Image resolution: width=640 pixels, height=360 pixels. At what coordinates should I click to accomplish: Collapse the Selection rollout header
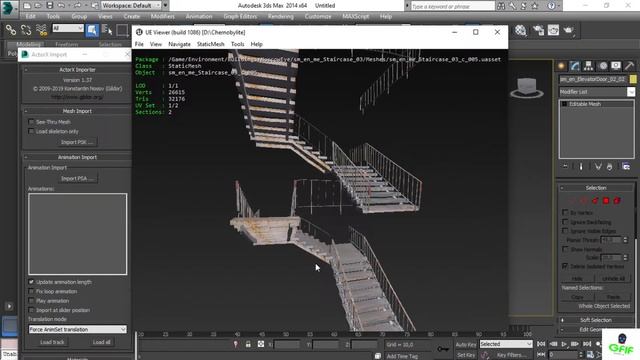coord(596,188)
